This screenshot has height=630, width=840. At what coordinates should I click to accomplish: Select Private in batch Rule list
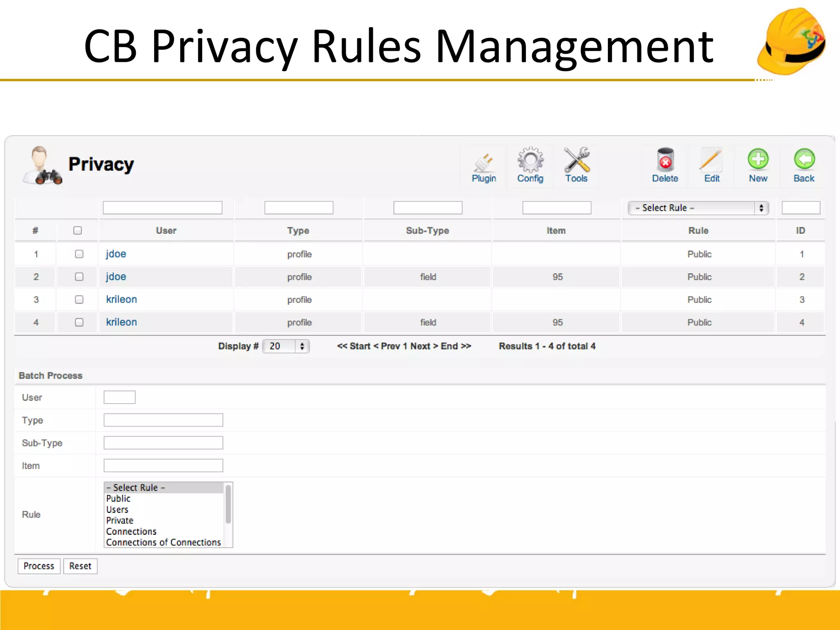pyautogui.click(x=120, y=520)
